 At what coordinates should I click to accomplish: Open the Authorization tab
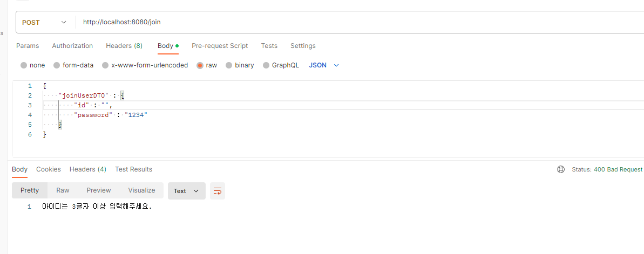[x=72, y=46]
